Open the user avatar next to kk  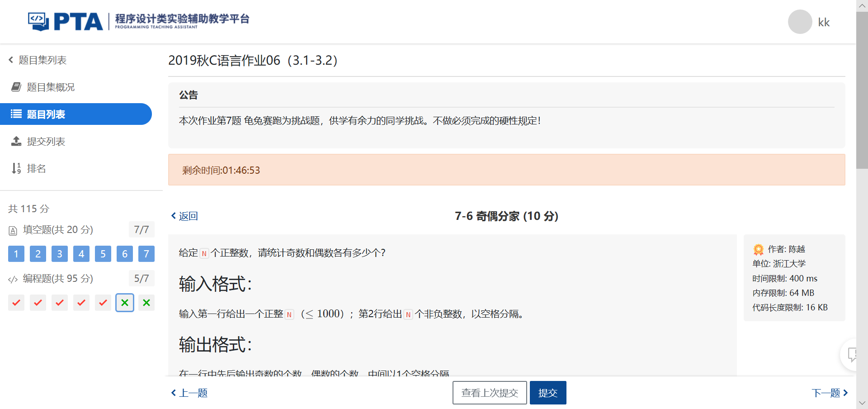[800, 22]
